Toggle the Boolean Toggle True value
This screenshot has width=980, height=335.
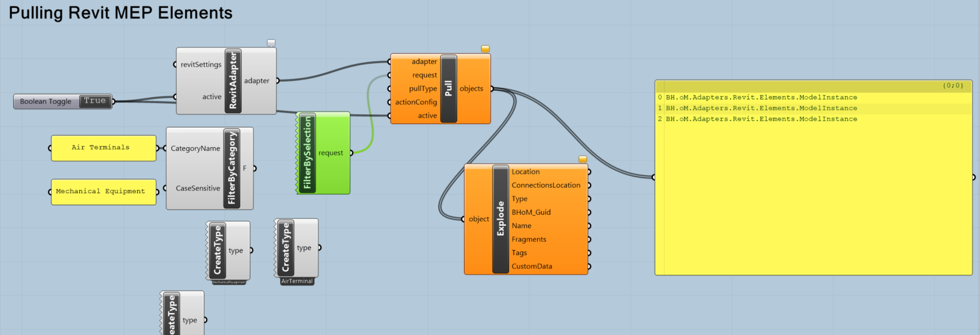click(x=95, y=101)
